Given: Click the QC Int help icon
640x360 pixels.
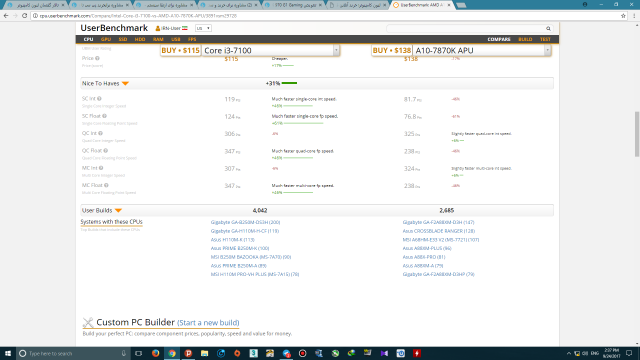Looking at the screenshot, I should 100,133.
